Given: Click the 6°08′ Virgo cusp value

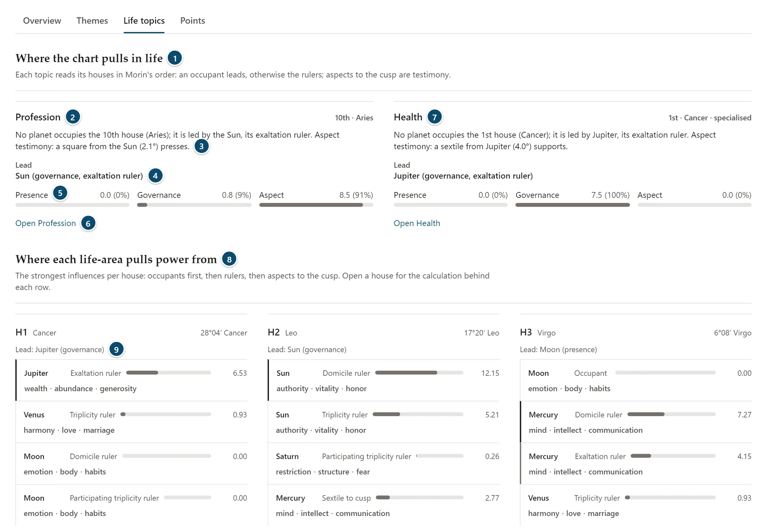Looking at the screenshot, I should [x=733, y=333].
